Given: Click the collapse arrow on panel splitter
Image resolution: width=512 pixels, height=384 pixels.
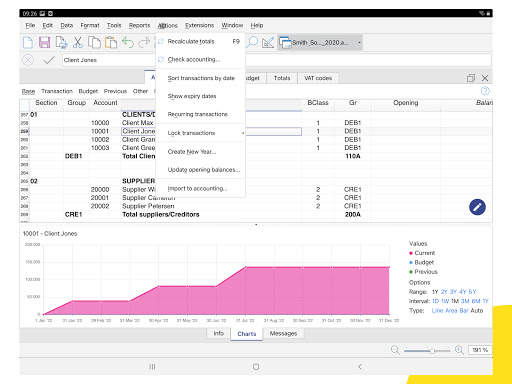Looking at the screenshot, I should point(256,225).
